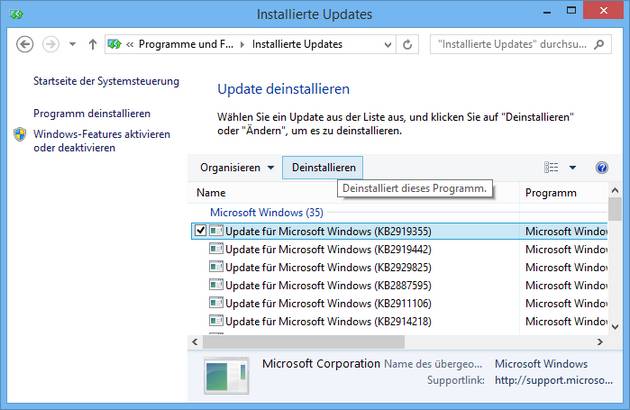Click the horizontal scrollbar right arrow
This screenshot has width=630, height=410.
[600, 342]
